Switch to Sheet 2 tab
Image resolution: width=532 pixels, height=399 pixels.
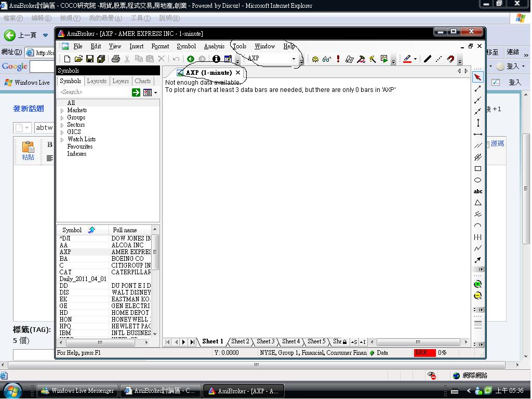(240, 342)
